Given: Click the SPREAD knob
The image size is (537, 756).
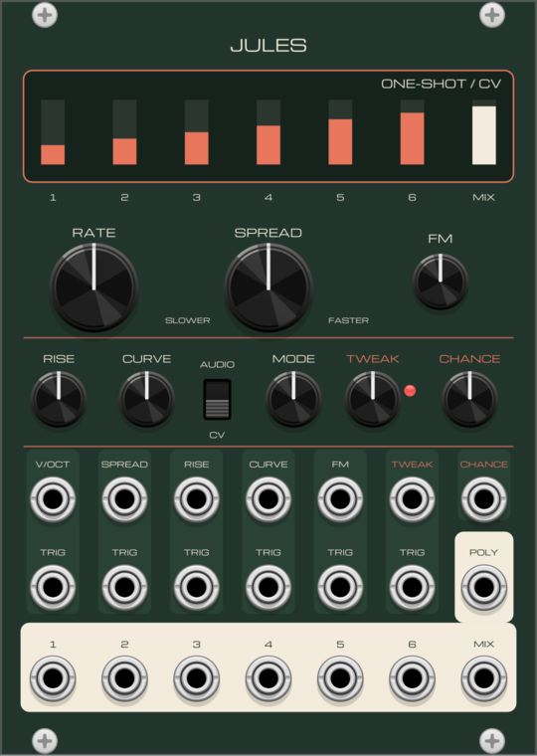Looking at the screenshot, I should tap(268, 287).
